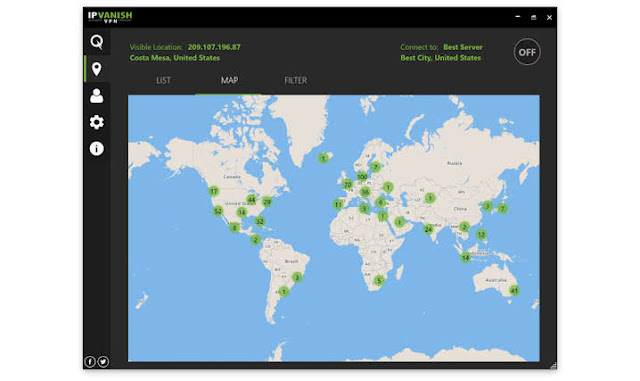Select the 11 server marker near Portugal
Screen dimensions: 640x381
click(x=338, y=204)
